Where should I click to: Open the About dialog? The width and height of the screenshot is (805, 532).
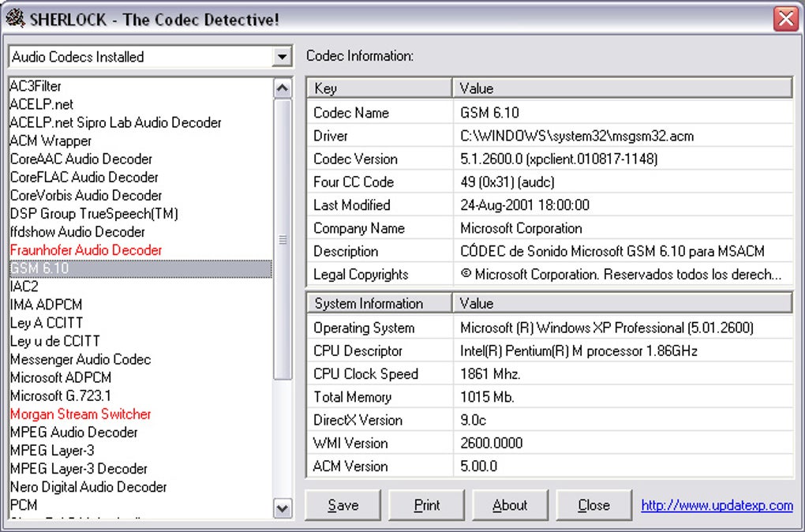point(511,505)
